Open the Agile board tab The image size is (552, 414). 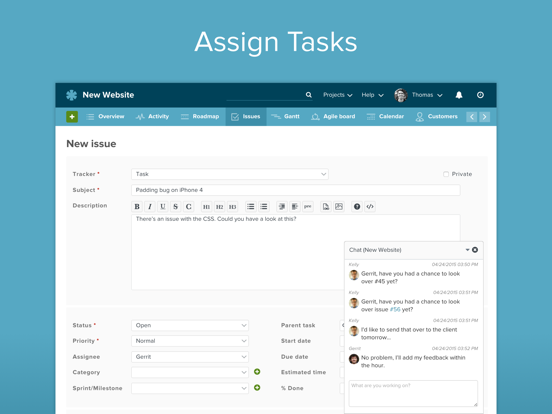(333, 117)
